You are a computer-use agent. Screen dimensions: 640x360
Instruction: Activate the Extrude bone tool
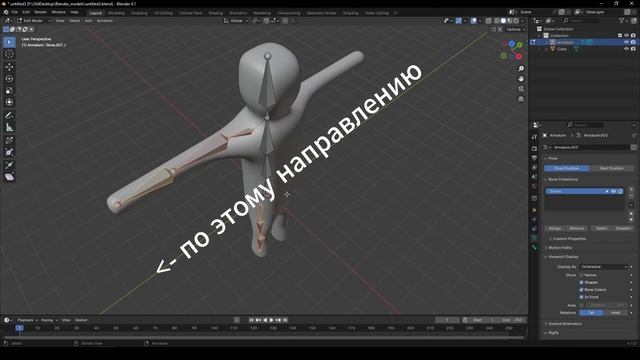coord(9,165)
